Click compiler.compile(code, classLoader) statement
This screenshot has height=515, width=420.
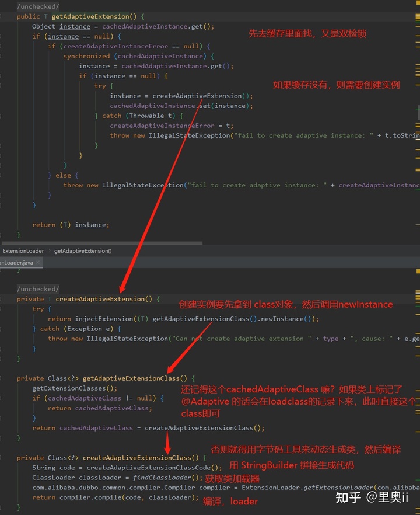129,497
